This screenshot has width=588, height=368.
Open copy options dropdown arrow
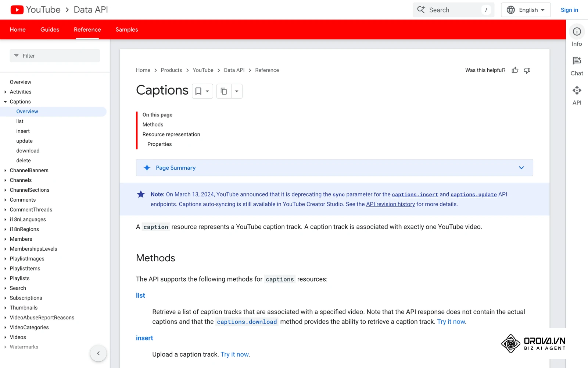coord(237,91)
